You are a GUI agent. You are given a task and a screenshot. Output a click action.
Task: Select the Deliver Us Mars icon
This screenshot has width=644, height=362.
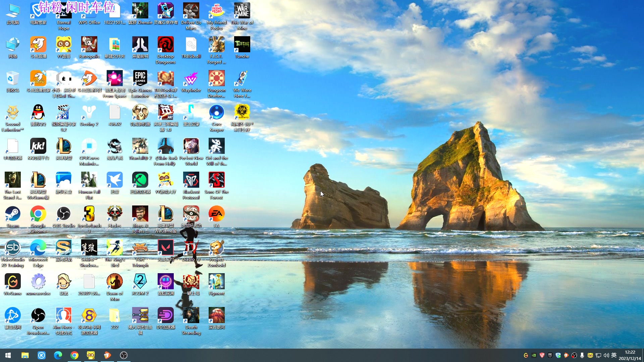coord(191,16)
